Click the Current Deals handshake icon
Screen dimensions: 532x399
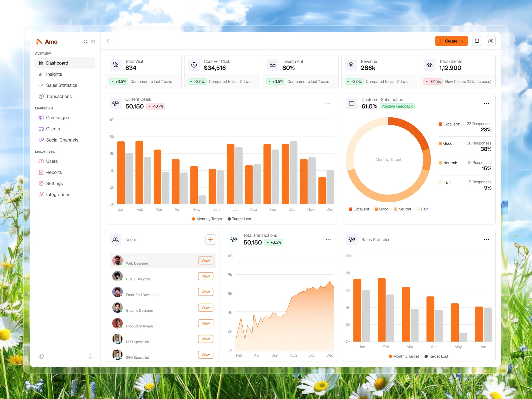click(x=116, y=104)
